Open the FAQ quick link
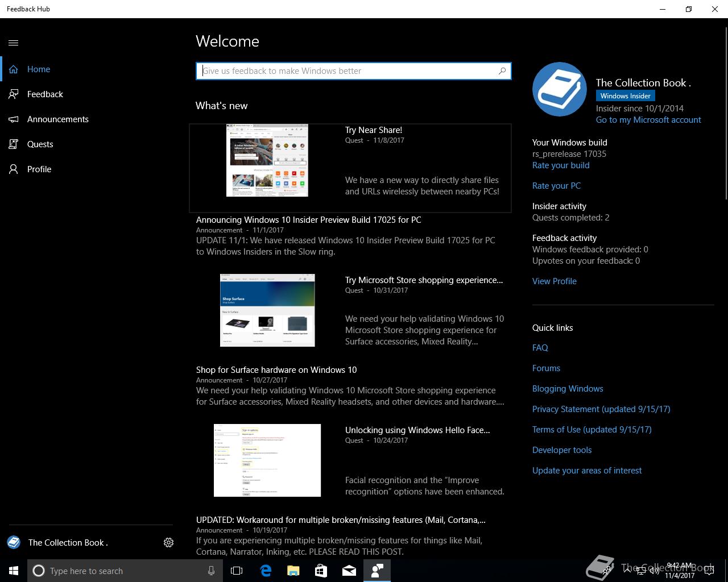Screen dimensions: 728x582 point(540,348)
